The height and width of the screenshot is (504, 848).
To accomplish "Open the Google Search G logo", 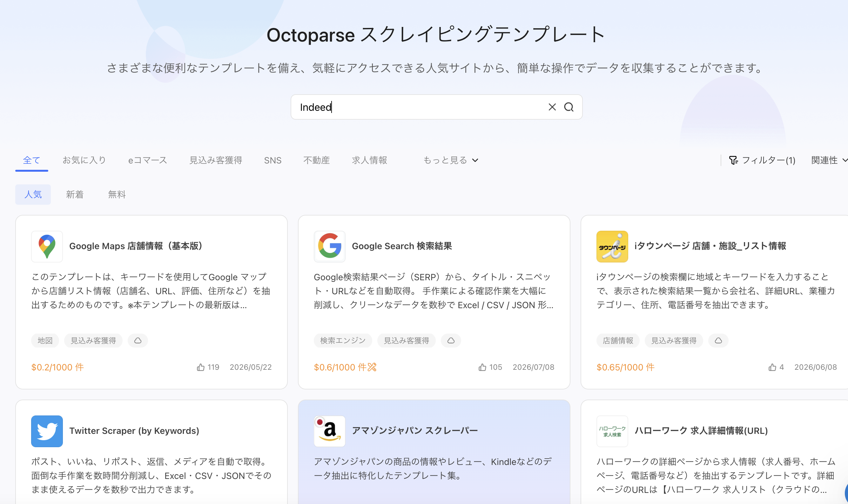I will [329, 246].
